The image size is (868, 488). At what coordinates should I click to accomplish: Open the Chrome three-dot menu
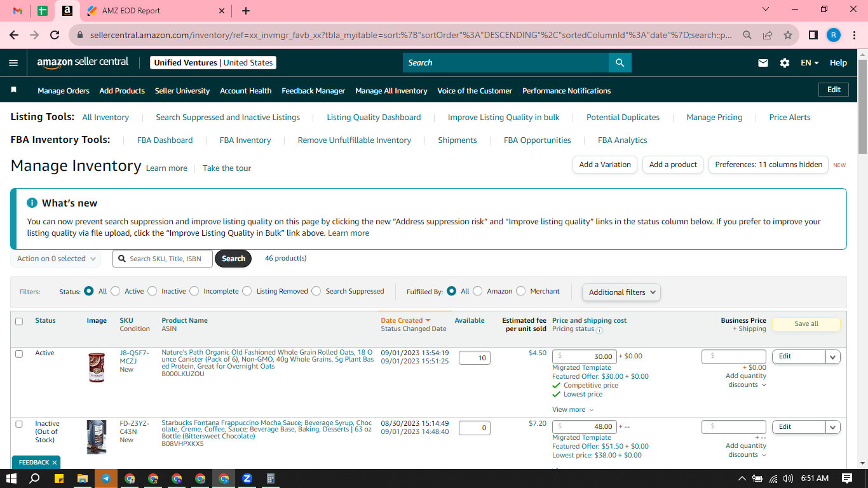[x=855, y=35]
